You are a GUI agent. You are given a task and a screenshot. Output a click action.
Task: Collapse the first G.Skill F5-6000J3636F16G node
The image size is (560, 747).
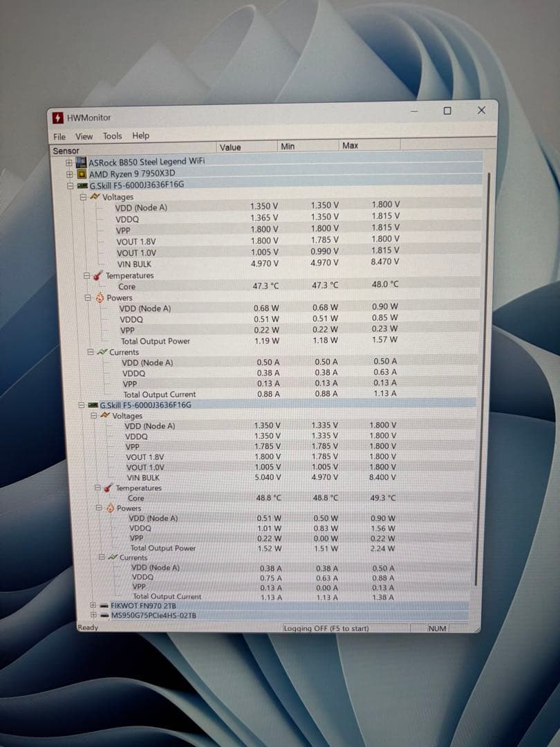pos(71,186)
